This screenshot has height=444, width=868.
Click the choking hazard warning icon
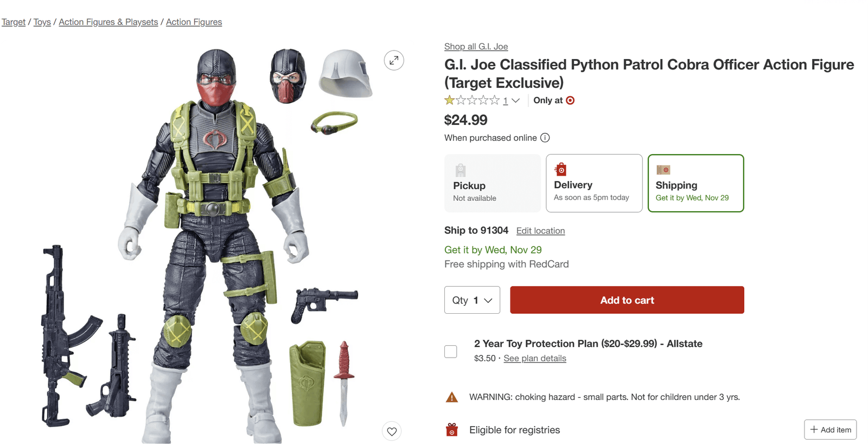tap(451, 397)
